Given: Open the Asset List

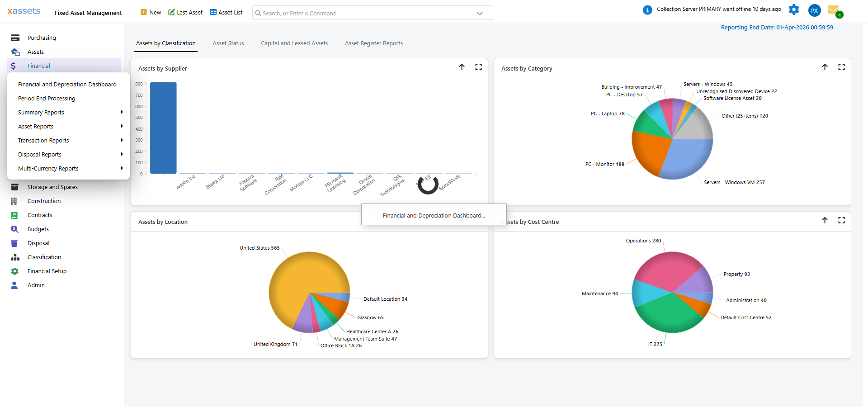Looking at the screenshot, I should [x=226, y=13].
